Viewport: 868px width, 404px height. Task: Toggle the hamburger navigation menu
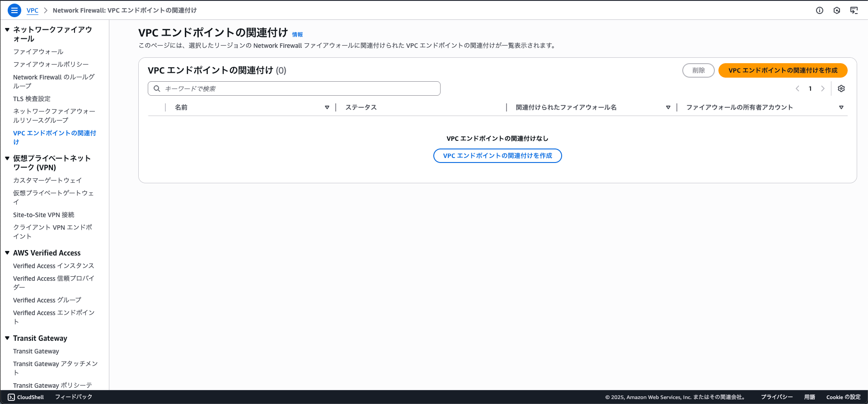[14, 10]
